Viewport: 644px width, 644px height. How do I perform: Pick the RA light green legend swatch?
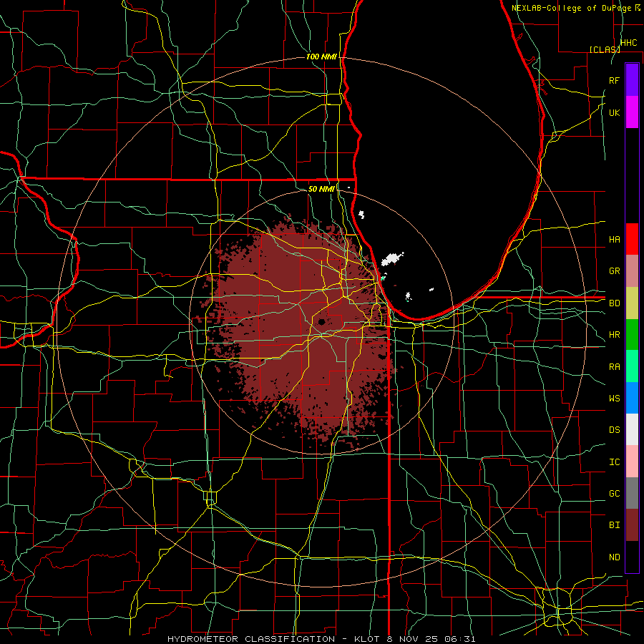tap(632, 366)
